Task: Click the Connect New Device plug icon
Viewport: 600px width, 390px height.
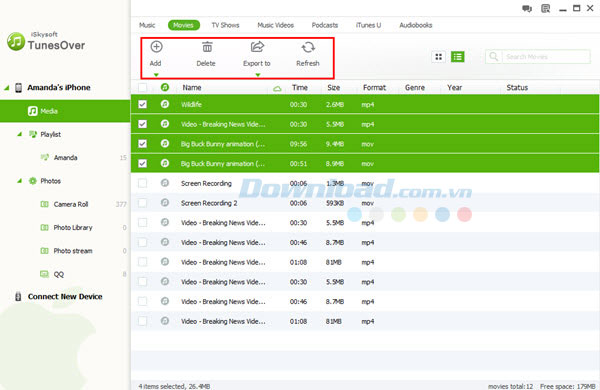Action: pos(18,297)
